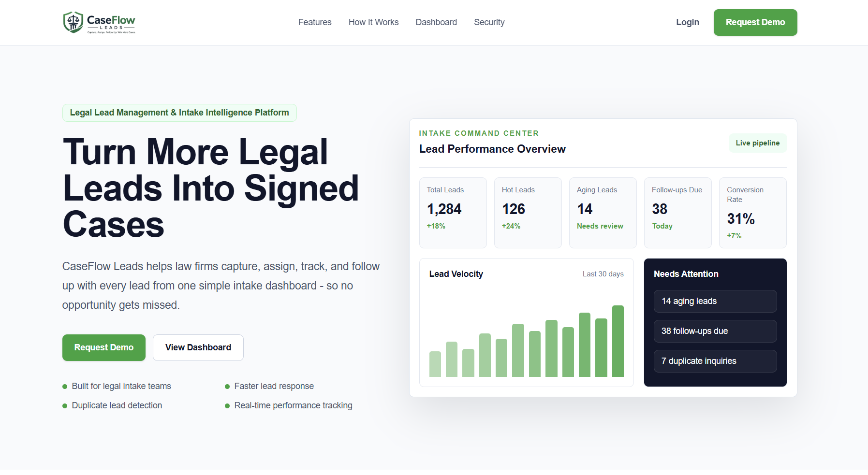Select Security in the top navigation
This screenshot has height=475, width=868.
pyautogui.click(x=489, y=22)
